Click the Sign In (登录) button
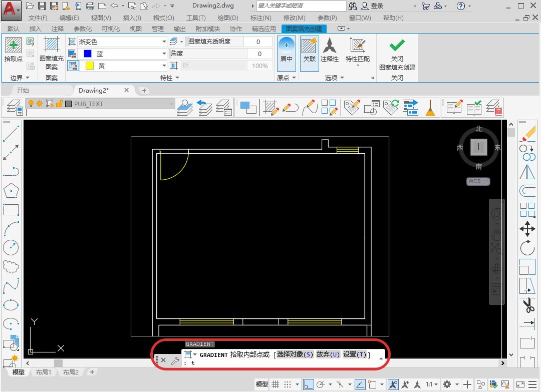Image resolution: width=541 pixels, height=392 pixels. [372, 6]
